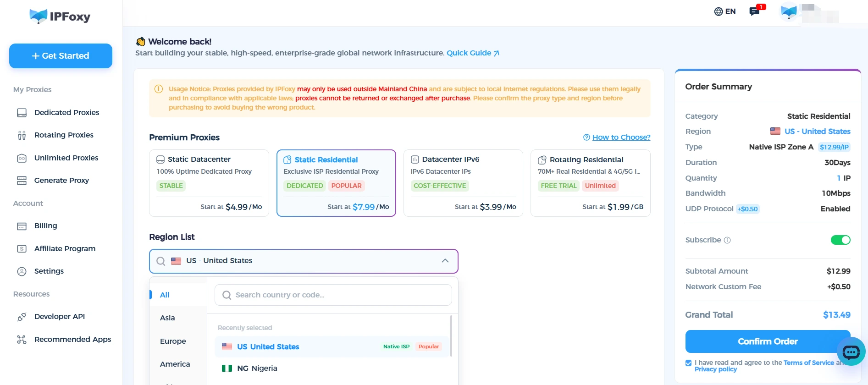
Task: Click the Developer API sidebar icon
Action: [x=22, y=317]
